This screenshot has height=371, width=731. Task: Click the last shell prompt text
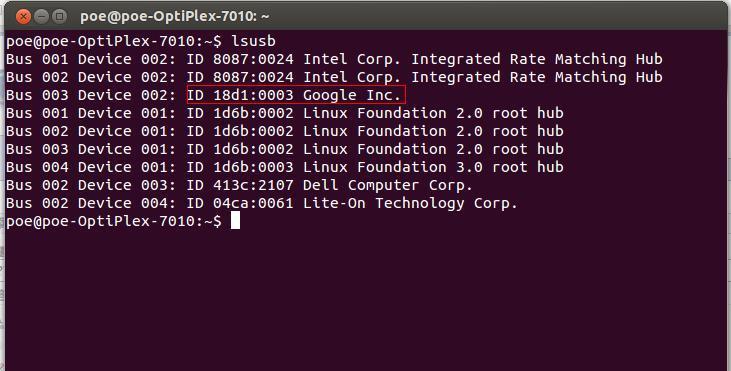pos(114,221)
